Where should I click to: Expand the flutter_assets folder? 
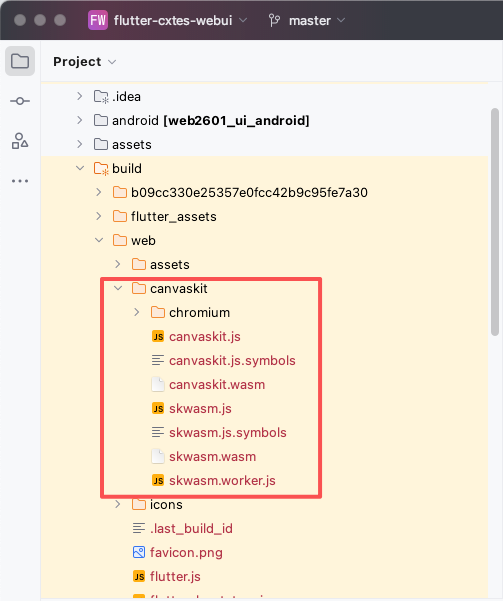pos(99,216)
